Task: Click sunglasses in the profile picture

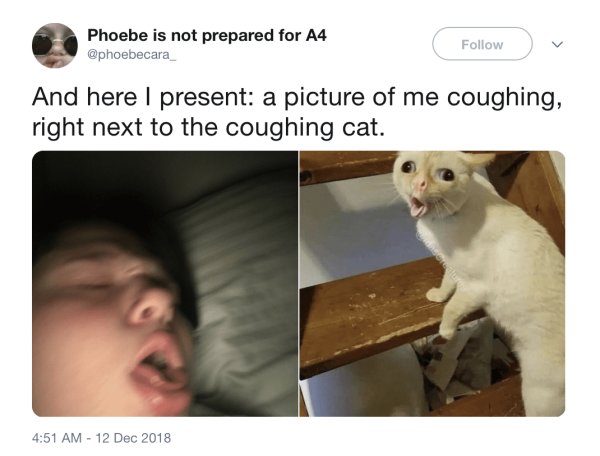Action: [x=55, y=43]
